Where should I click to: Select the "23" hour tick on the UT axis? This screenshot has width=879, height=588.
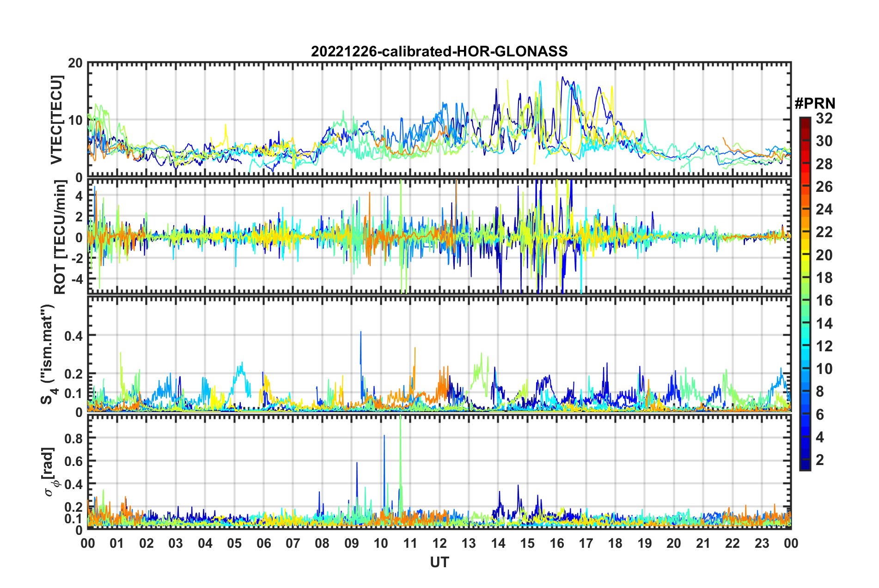coord(762,543)
